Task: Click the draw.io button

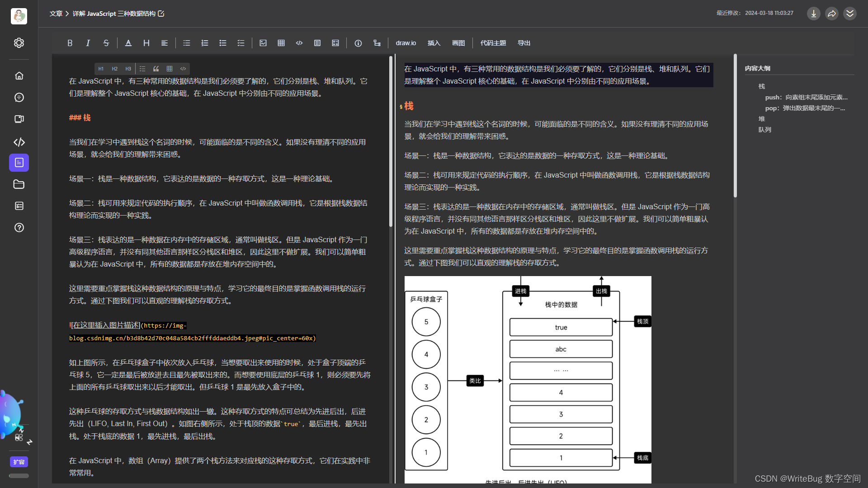Action: 406,43
